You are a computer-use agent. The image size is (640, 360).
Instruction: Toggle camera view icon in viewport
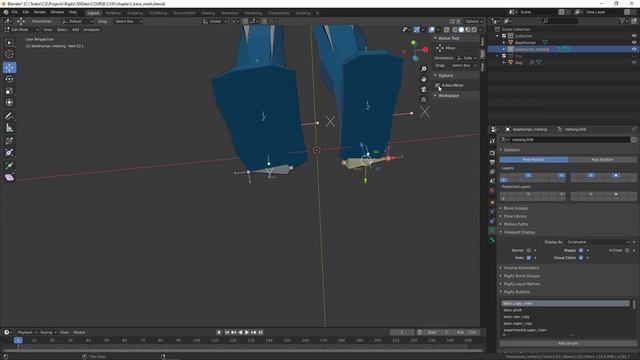point(424,89)
